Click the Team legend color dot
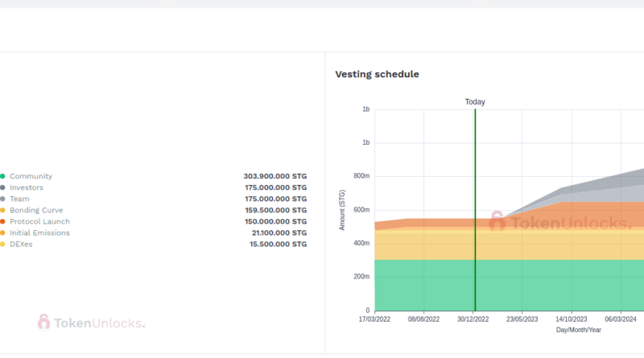Viewport: 644px width, 358px height. (2, 199)
